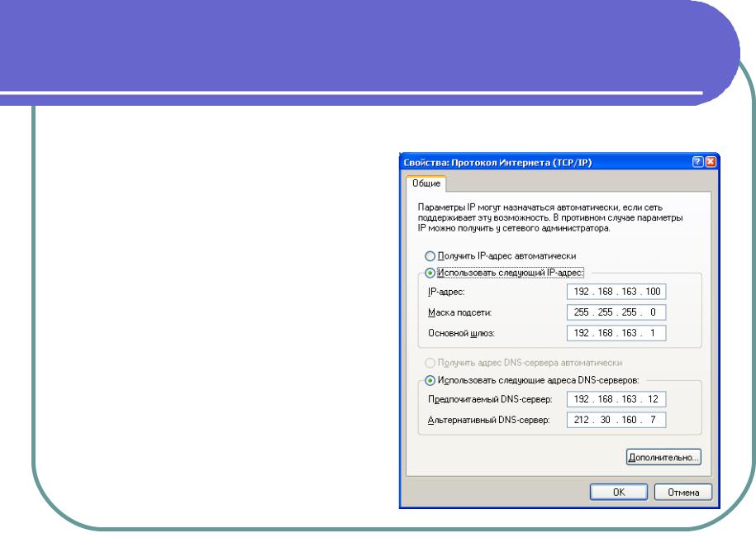Image resolution: width=756 pixels, height=538 pixels.
Task: Select Использовать следующие адреса DNS-серверов radio button
Action: click(x=430, y=380)
